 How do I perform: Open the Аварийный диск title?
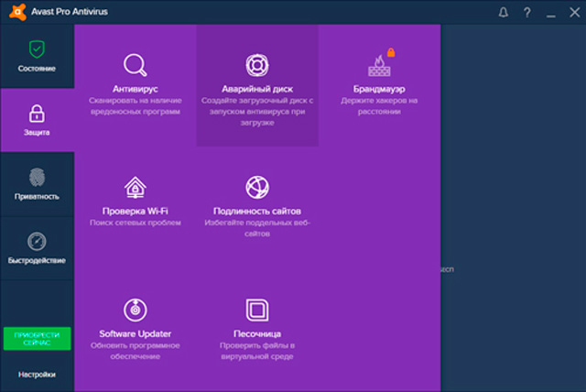click(x=257, y=89)
